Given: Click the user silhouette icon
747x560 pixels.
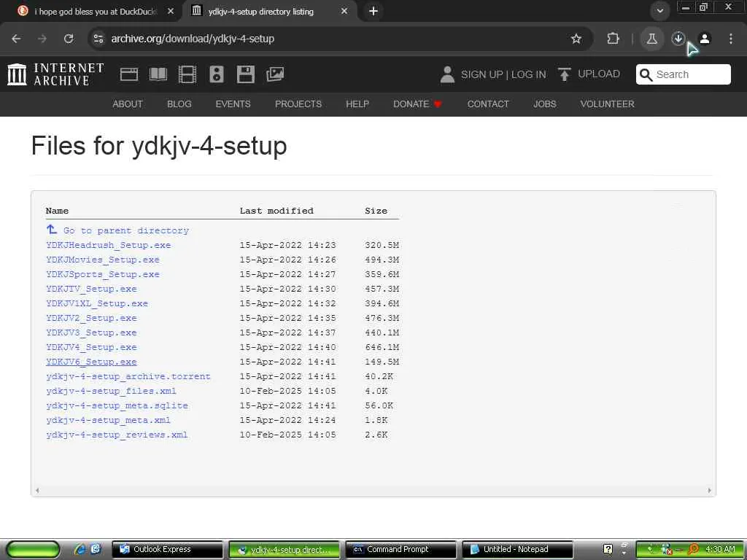Looking at the screenshot, I should point(447,74).
